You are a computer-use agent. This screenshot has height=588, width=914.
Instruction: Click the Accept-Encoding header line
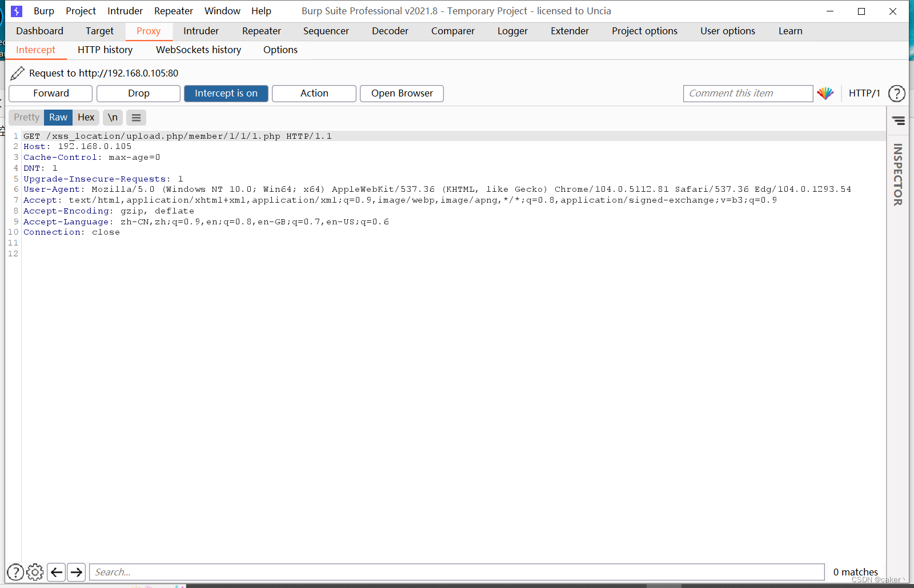(x=109, y=211)
